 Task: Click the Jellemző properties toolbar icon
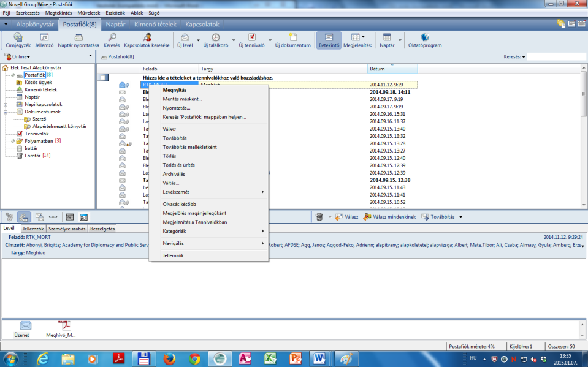(44, 40)
